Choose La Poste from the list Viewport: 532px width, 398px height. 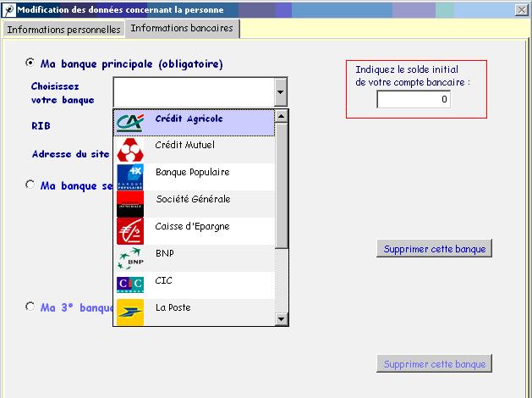[x=194, y=312]
